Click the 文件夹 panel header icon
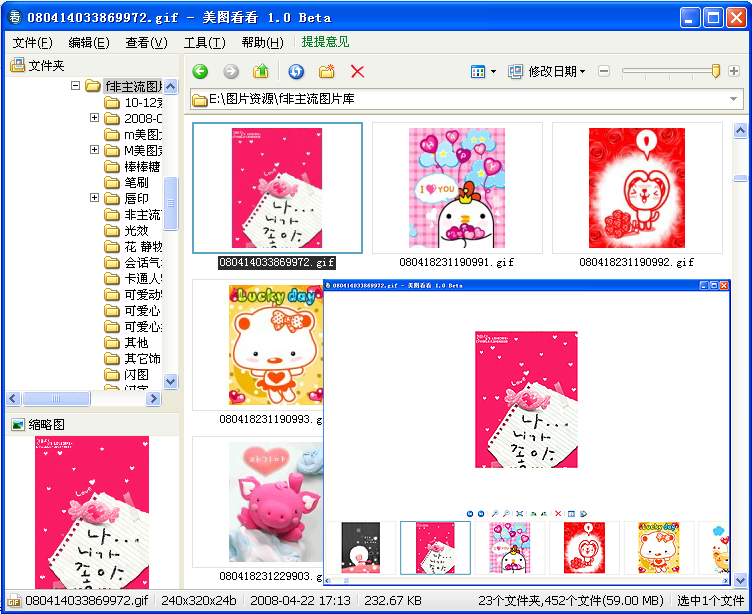 pyautogui.click(x=17, y=65)
